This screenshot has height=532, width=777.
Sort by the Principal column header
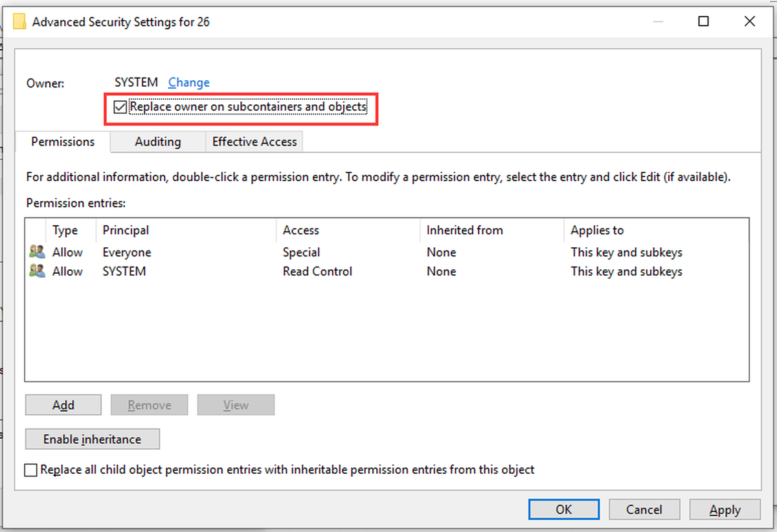[x=186, y=230]
